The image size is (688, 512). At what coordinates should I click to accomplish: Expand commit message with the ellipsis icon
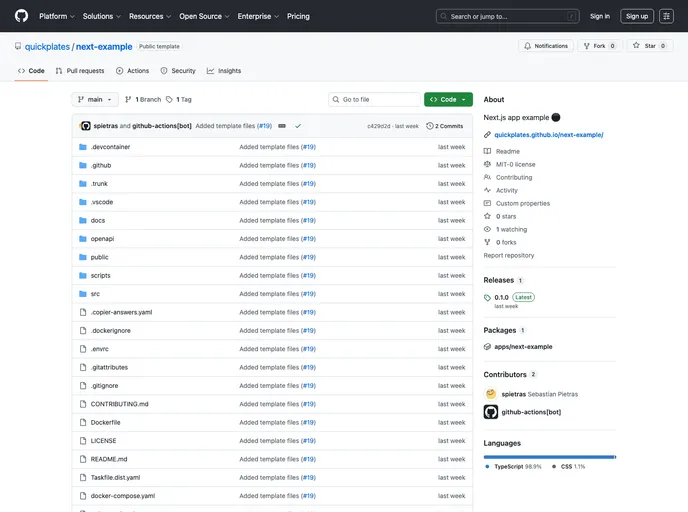point(282,126)
